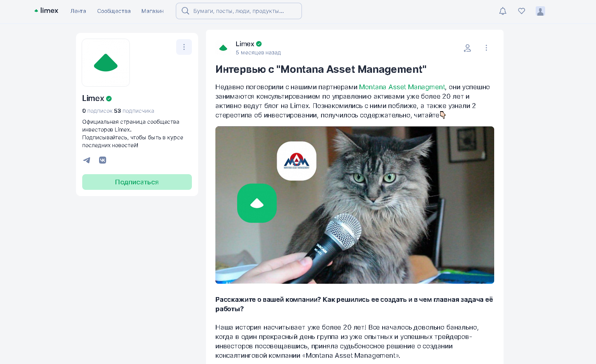Click bold question Расскажите о вашей компании
The width and height of the screenshot is (596, 364).
(354, 304)
